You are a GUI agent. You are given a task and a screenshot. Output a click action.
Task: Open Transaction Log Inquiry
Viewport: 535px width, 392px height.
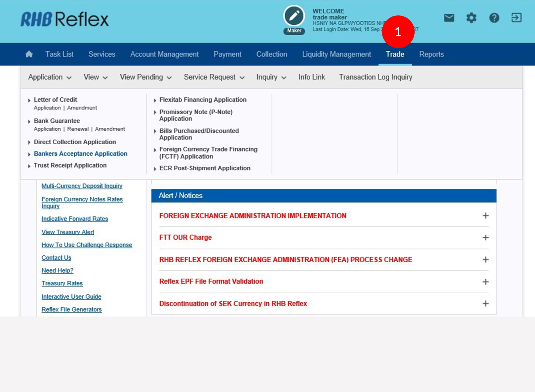tap(375, 77)
